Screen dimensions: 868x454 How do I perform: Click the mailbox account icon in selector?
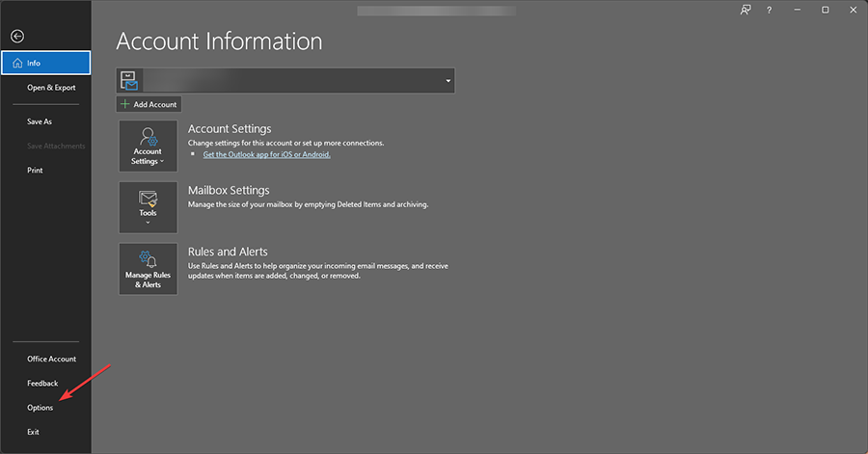click(x=129, y=81)
